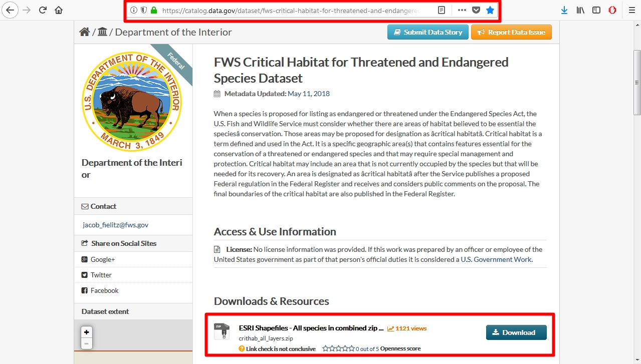Zoom out on dataset extent map
Image resolution: width=641 pixels, height=364 pixels.
pyautogui.click(x=87, y=343)
